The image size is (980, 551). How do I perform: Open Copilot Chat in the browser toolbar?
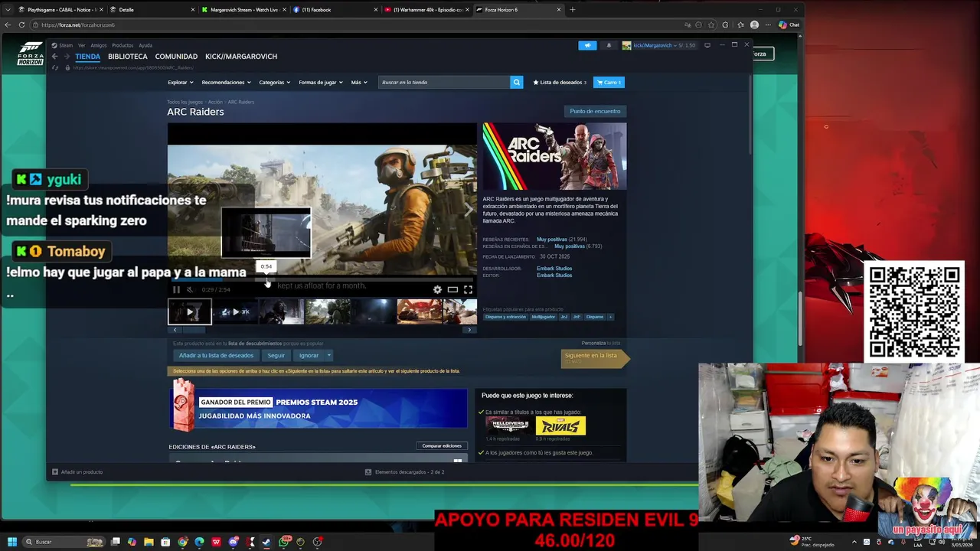789,24
